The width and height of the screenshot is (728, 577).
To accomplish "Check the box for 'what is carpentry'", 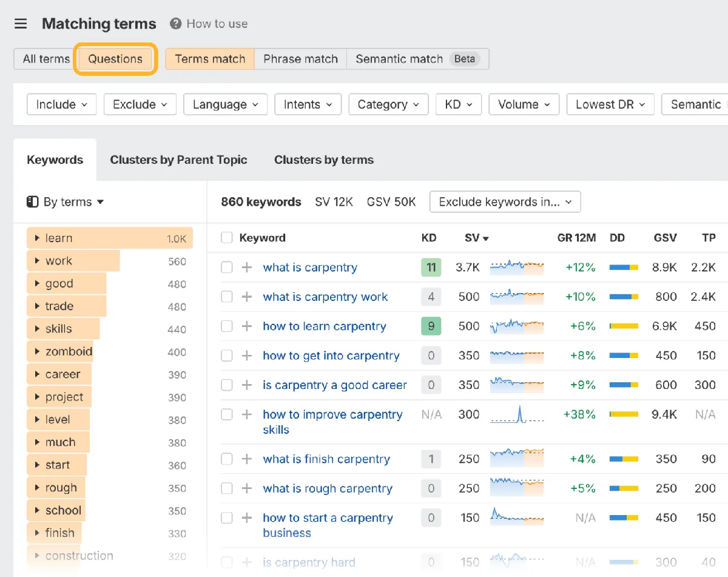I will (x=227, y=268).
